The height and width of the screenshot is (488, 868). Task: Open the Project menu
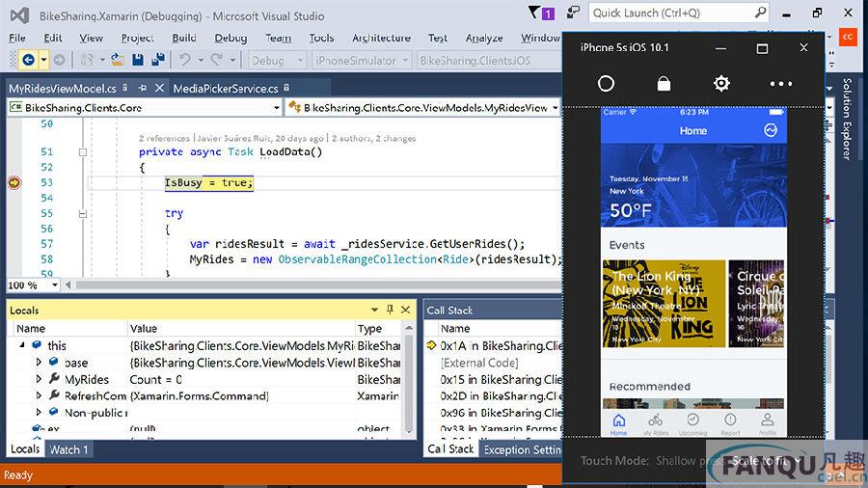137,38
